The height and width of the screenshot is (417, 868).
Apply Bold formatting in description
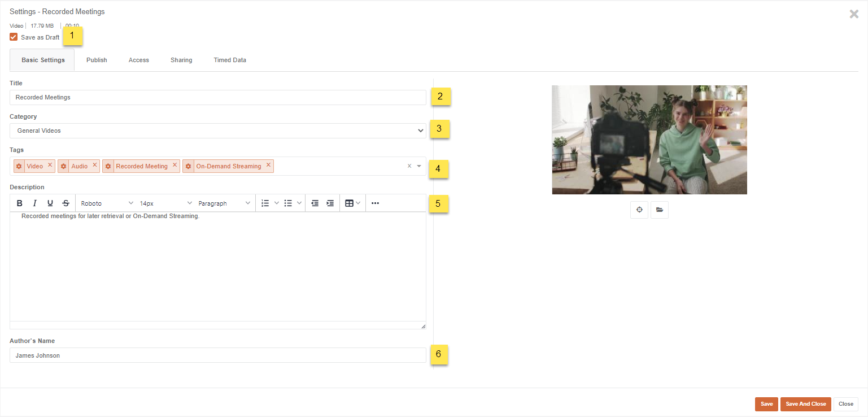pyautogui.click(x=20, y=203)
